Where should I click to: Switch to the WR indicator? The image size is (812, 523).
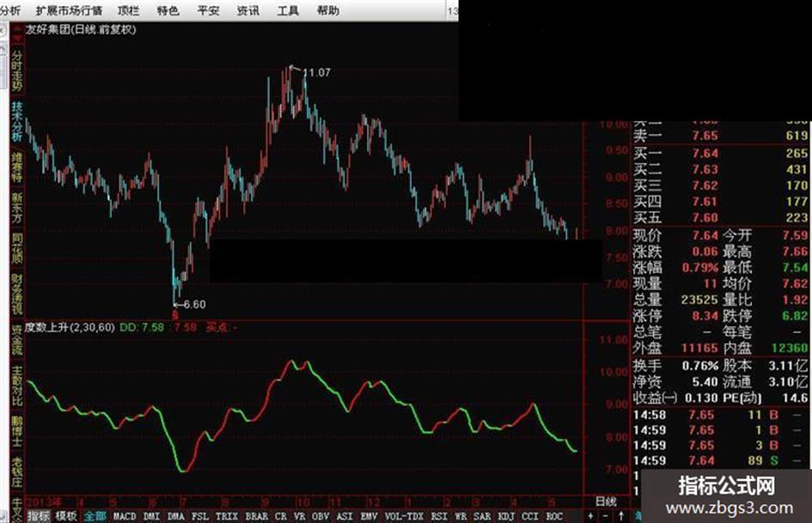(x=461, y=516)
